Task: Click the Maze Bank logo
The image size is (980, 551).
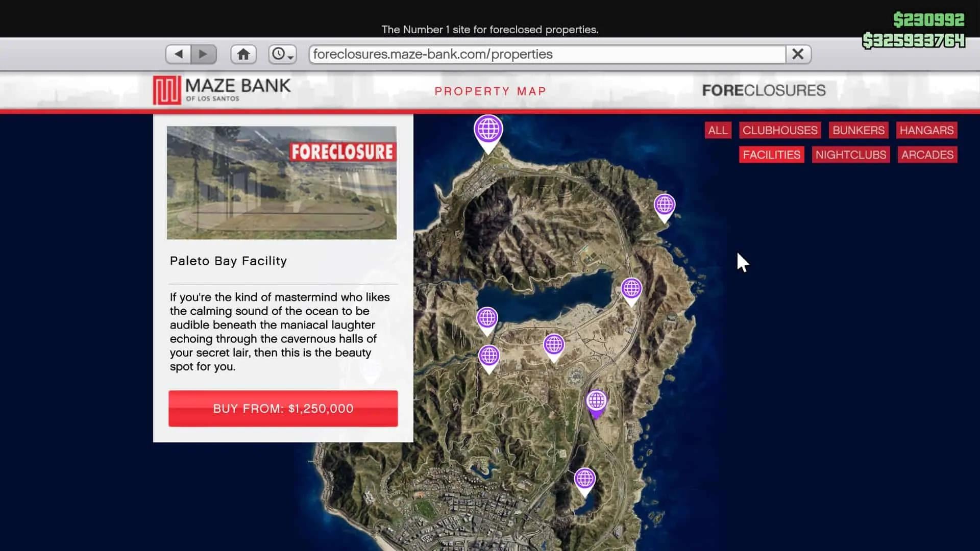Action: tap(222, 90)
